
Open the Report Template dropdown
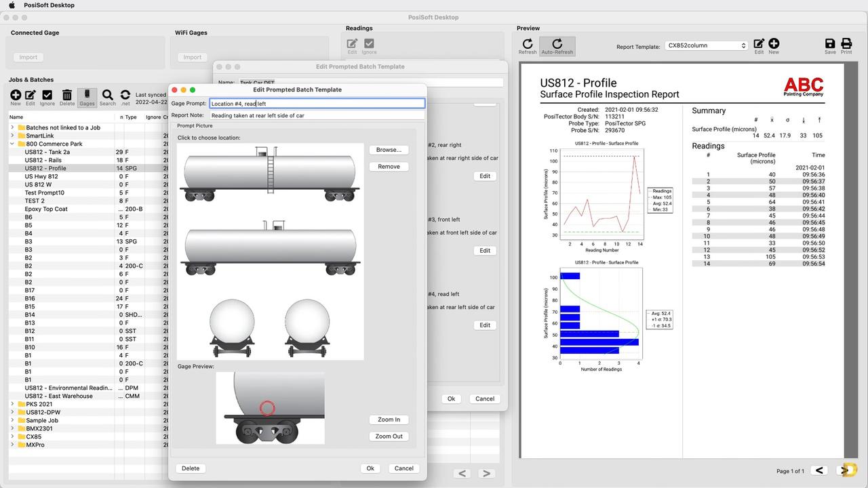click(706, 45)
